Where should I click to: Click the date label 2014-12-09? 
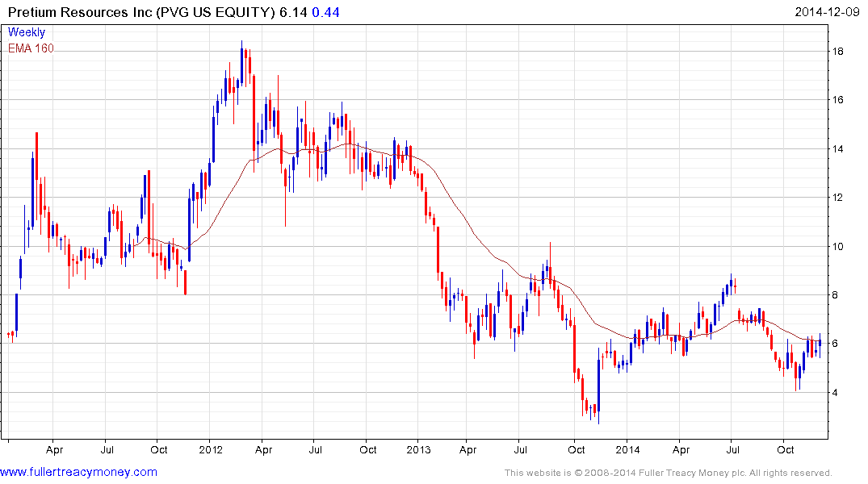pyautogui.click(x=827, y=11)
